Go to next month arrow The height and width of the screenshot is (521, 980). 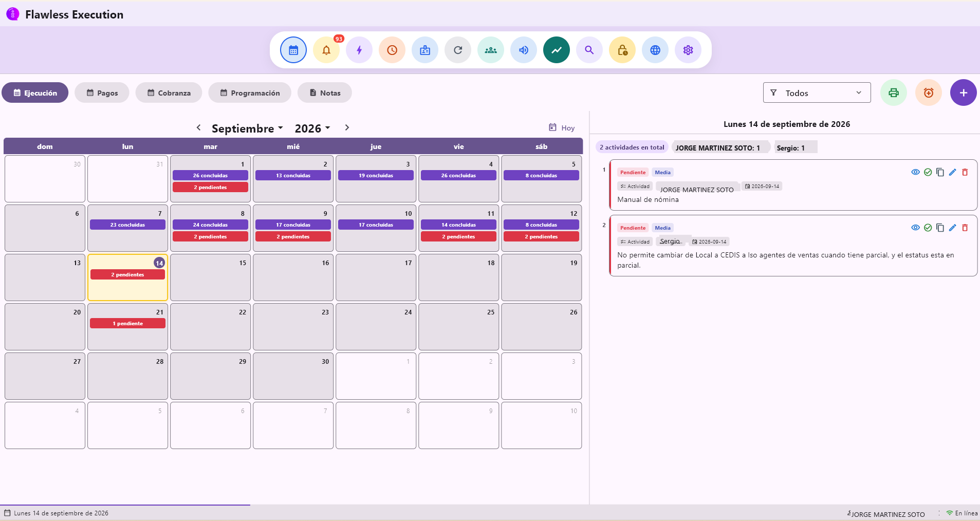coord(347,127)
